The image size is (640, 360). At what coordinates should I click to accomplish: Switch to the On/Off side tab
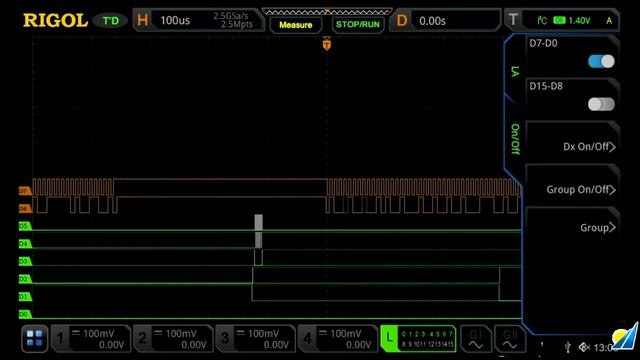[515, 139]
